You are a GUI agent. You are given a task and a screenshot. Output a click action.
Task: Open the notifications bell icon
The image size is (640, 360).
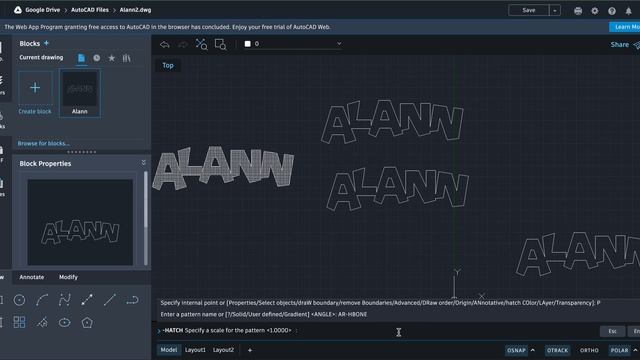[x=629, y=11]
